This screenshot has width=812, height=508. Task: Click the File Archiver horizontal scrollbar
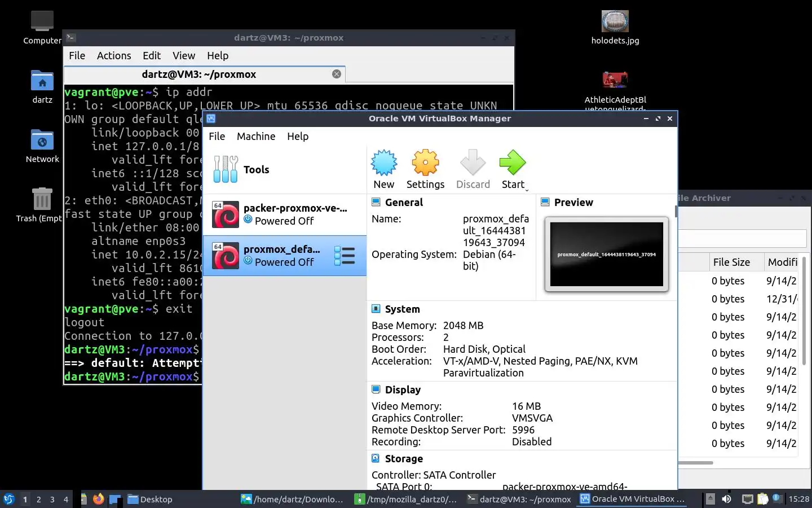coord(696,463)
